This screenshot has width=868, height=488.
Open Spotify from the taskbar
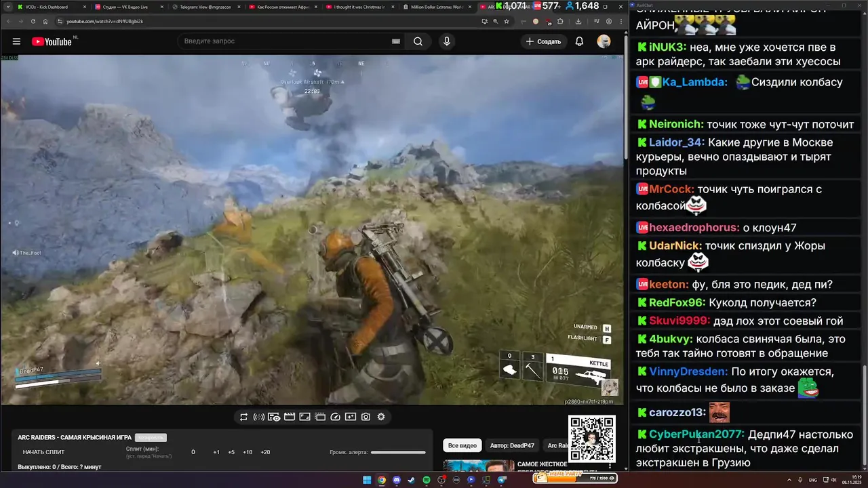pos(427,480)
